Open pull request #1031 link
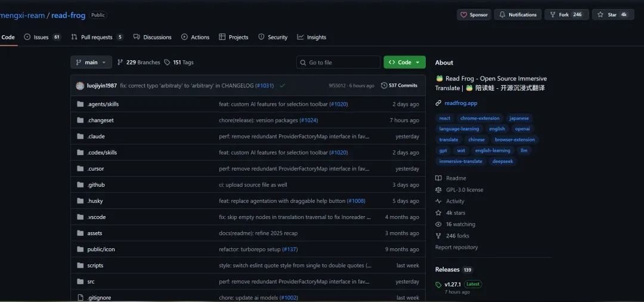This screenshot has height=302, width=644. click(x=265, y=85)
